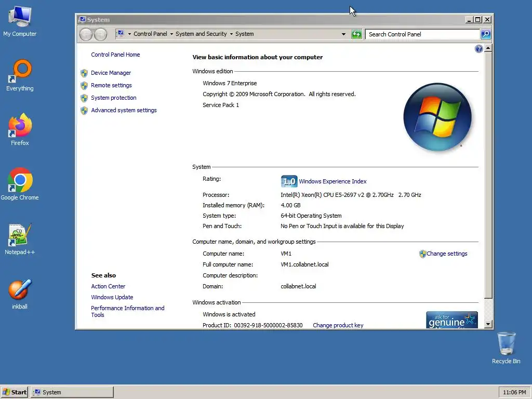The height and width of the screenshot is (399, 532).
Task: Open the Recycle Bin
Action: 506,348
